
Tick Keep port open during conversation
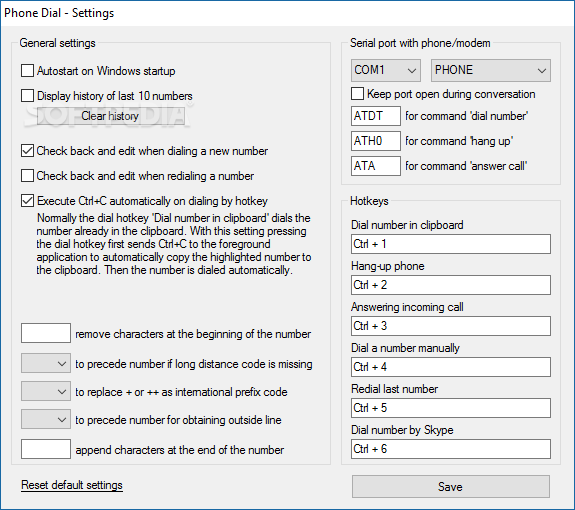[358, 93]
